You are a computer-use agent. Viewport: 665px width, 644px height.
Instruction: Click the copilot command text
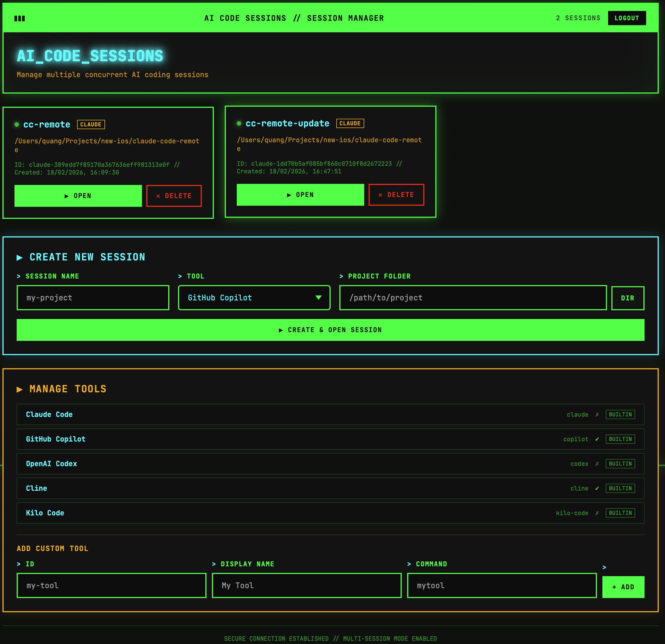[576, 439]
